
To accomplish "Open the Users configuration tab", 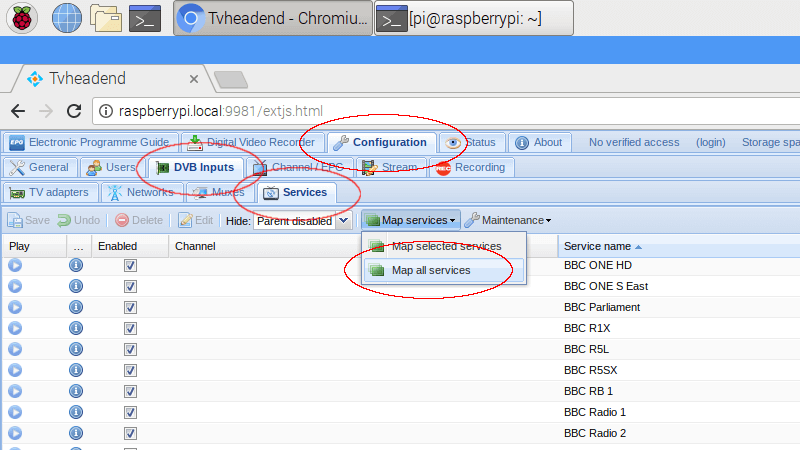I will point(112,167).
